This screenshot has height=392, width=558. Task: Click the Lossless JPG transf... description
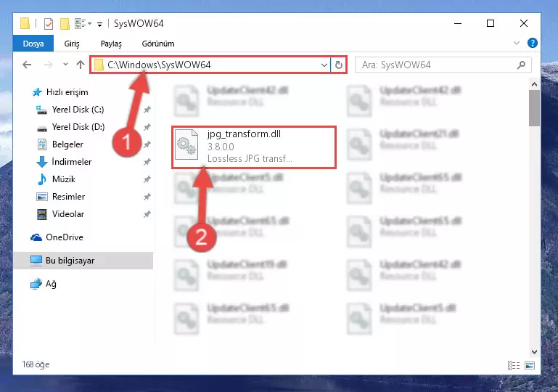pyautogui.click(x=250, y=158)
